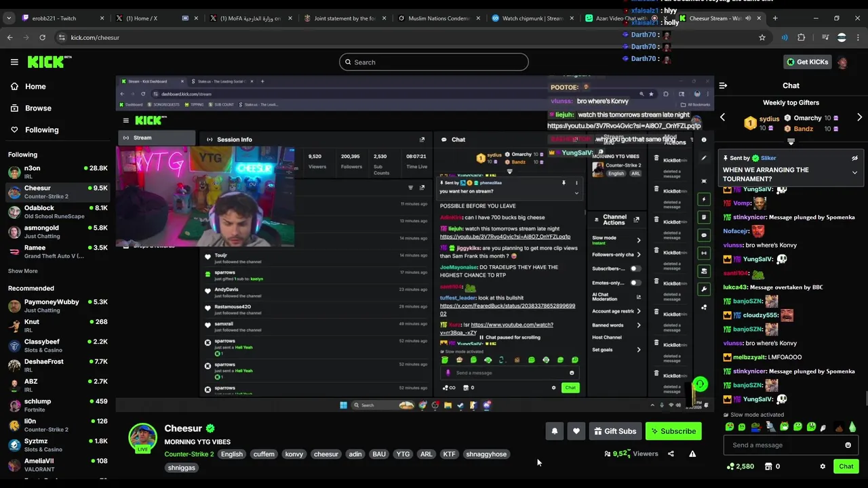Screen dimensions: 868x488
Task: Open the emoji picker in chat input
Action: click(848, 445)
